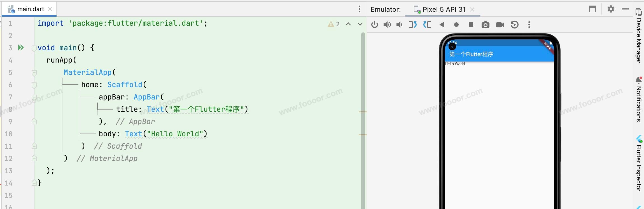Collapse the MaterialApp code fold marker
This screenshot has width=644, height=209.
point(34,73)
